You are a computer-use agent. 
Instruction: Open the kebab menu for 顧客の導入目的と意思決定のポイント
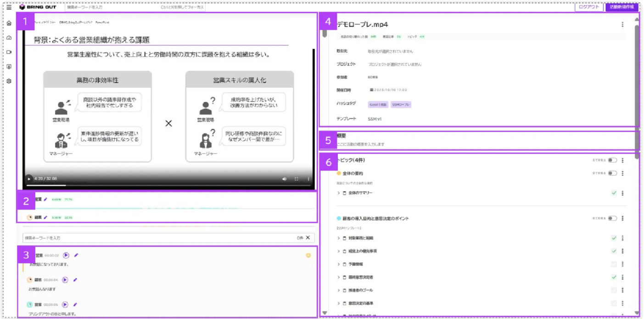pyautogui.click(x=622, y=219)
